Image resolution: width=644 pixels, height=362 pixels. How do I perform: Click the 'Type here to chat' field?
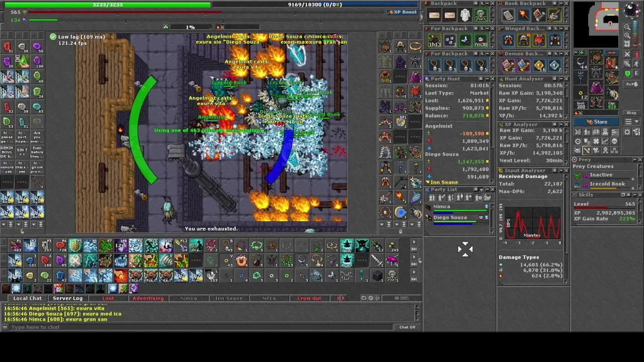[201, 327]
